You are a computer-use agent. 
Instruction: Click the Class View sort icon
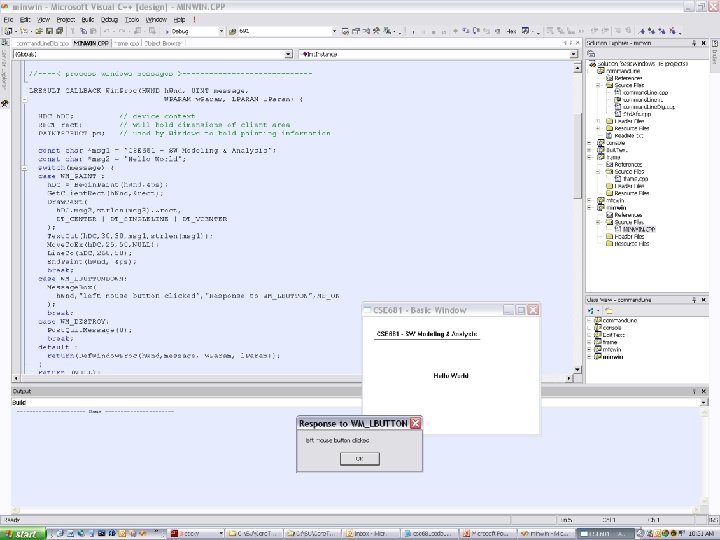click(x=592, y=310)
